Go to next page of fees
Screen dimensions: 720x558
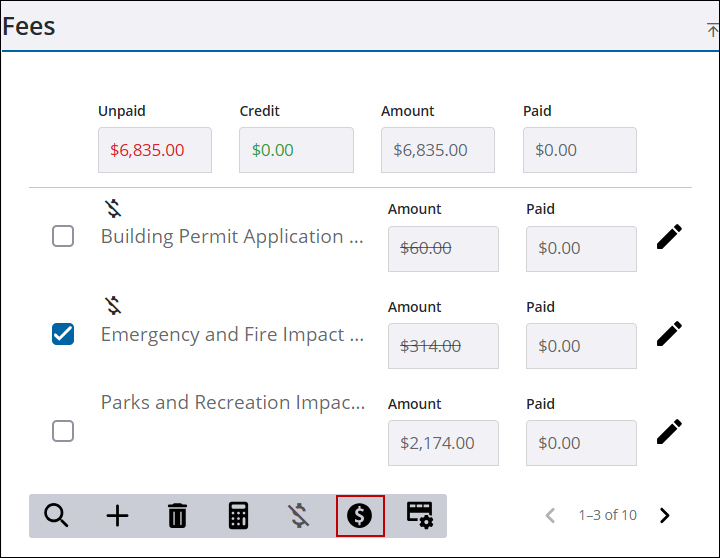click(665, 516)
